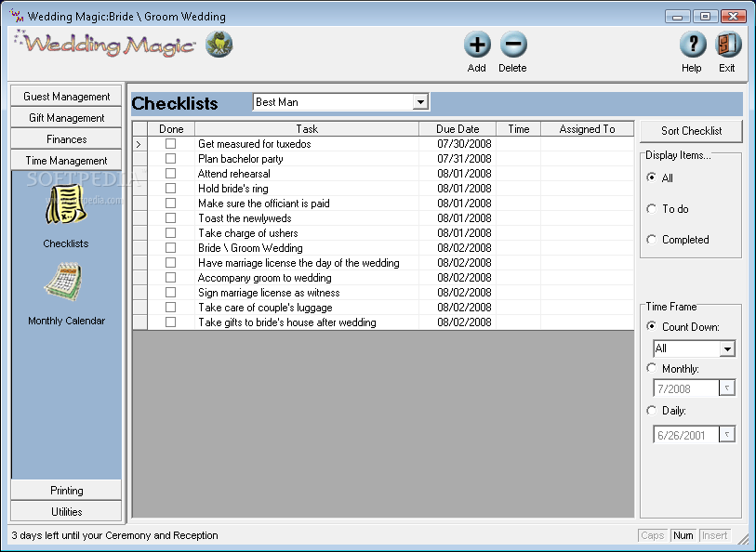Mark Toast the newlyweds done
The image size is (756, 552).
(x=171, y=218)
